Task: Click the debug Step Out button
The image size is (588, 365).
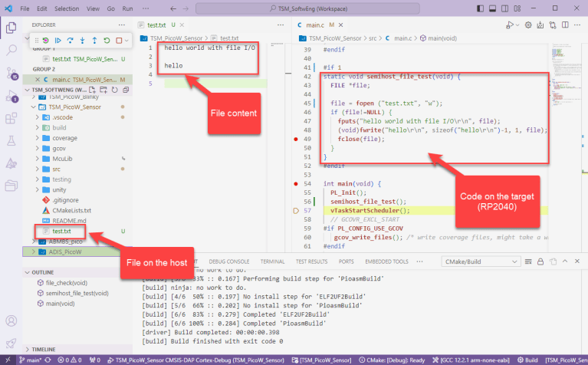Action: pos(94,41)
